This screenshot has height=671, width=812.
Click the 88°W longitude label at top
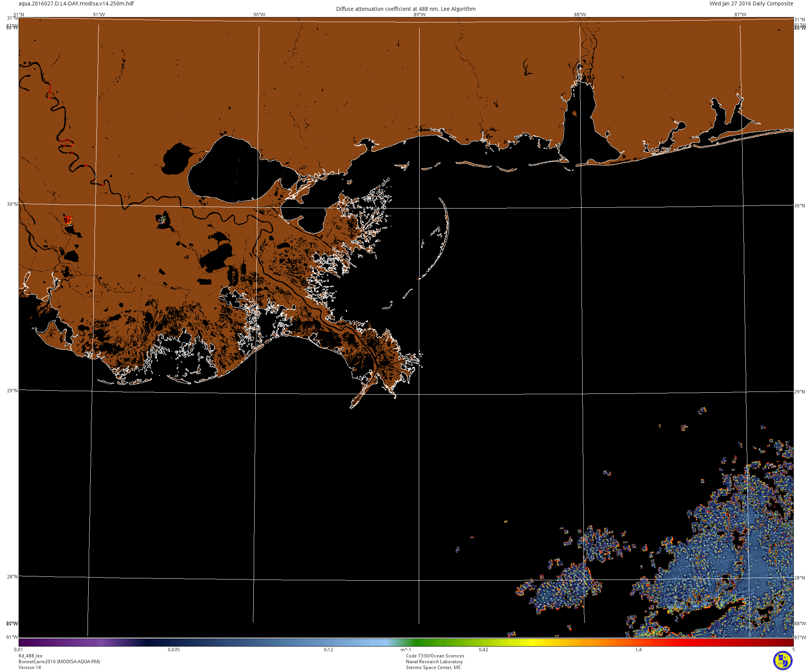(x=580, y=15)
